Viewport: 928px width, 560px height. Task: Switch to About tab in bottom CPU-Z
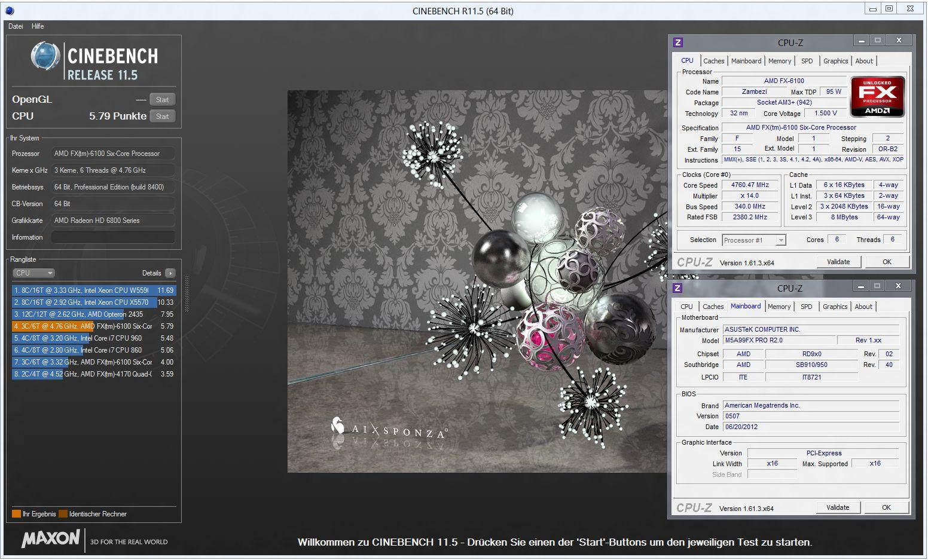point(863,307)
